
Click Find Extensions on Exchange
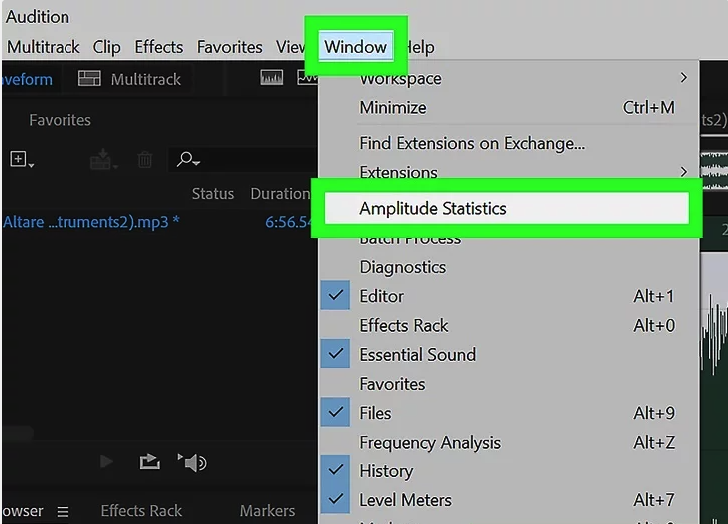tap(472, 143)
